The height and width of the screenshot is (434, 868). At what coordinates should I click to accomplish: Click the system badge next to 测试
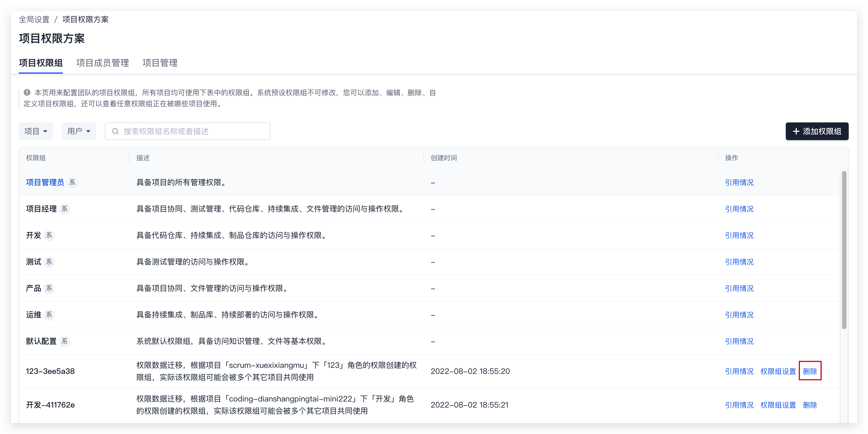click(49, 262)
